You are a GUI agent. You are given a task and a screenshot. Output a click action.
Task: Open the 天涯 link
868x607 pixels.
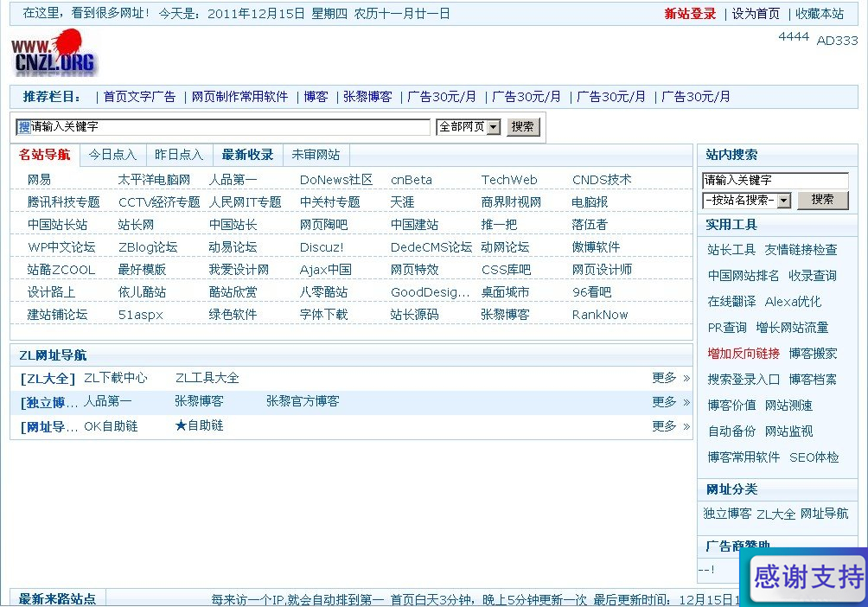403,202
